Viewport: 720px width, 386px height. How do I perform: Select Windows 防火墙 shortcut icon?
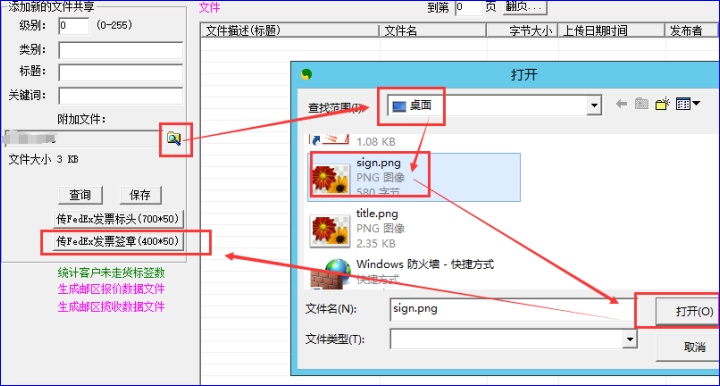[329, 274]
